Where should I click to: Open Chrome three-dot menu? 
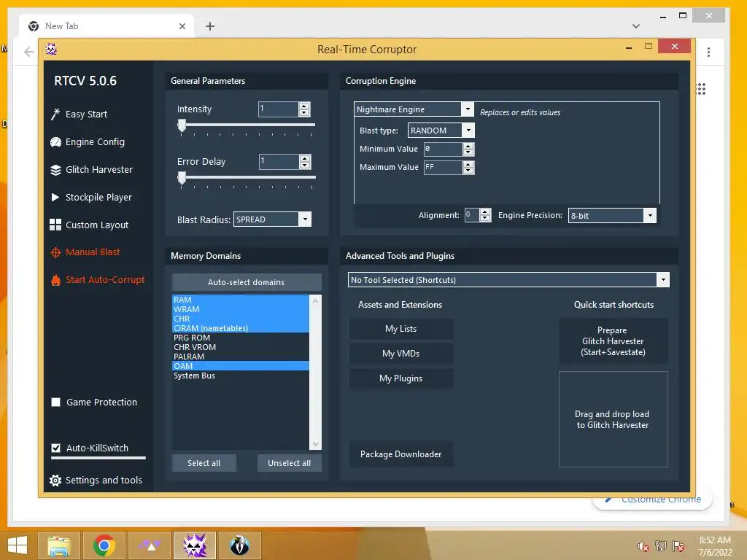(709, 52)
